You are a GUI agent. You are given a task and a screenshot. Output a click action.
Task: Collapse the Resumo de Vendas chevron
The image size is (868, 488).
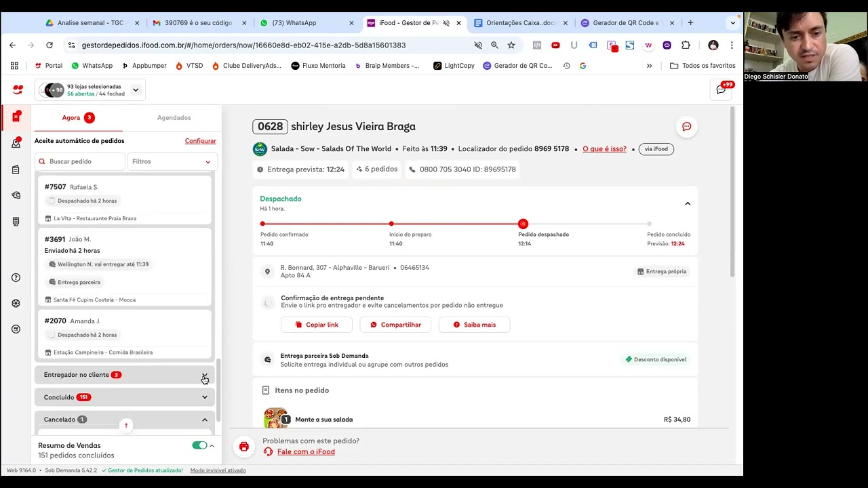tap(212, 445)
